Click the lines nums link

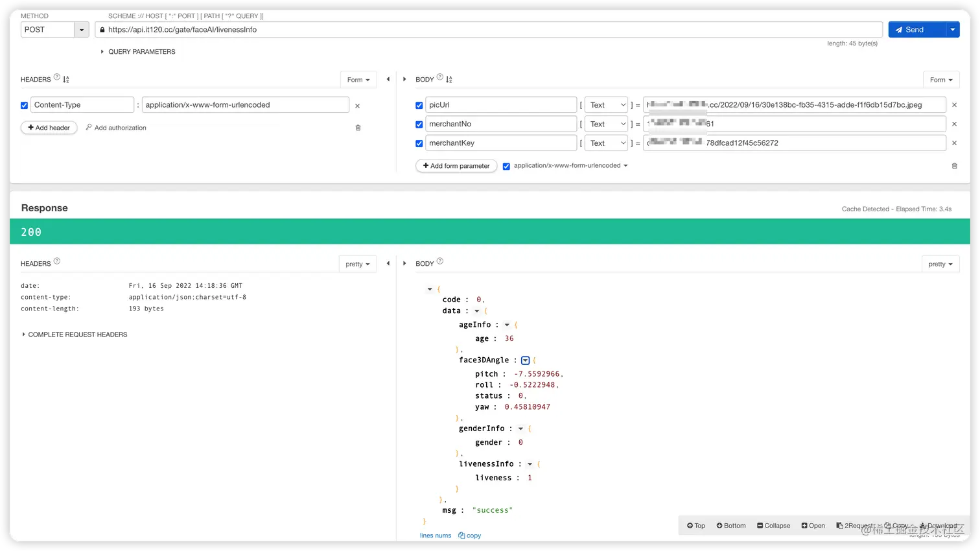point(436,536)
